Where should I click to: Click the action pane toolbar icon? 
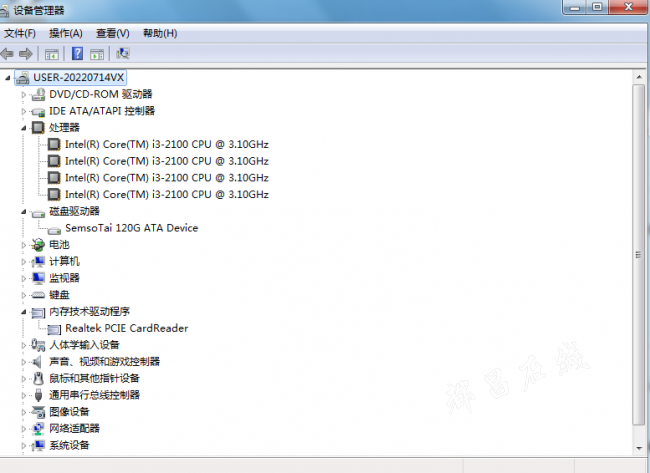(x=97, y=54)
